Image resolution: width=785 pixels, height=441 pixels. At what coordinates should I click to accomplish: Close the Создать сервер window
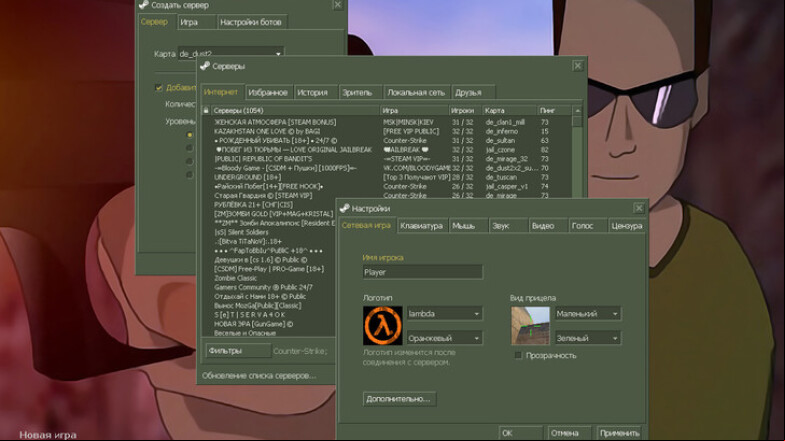[x=337, y=5]
